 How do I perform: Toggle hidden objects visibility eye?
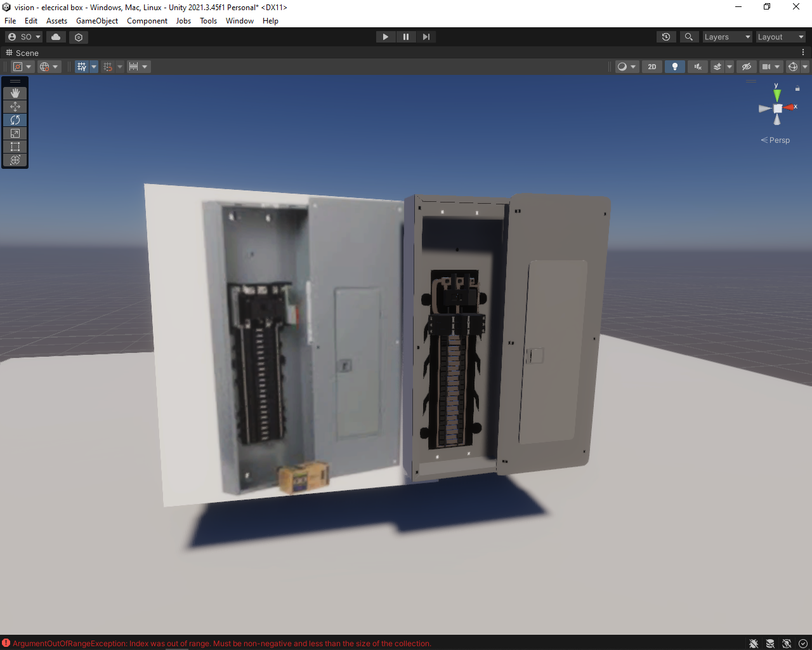tap(747, 67)
